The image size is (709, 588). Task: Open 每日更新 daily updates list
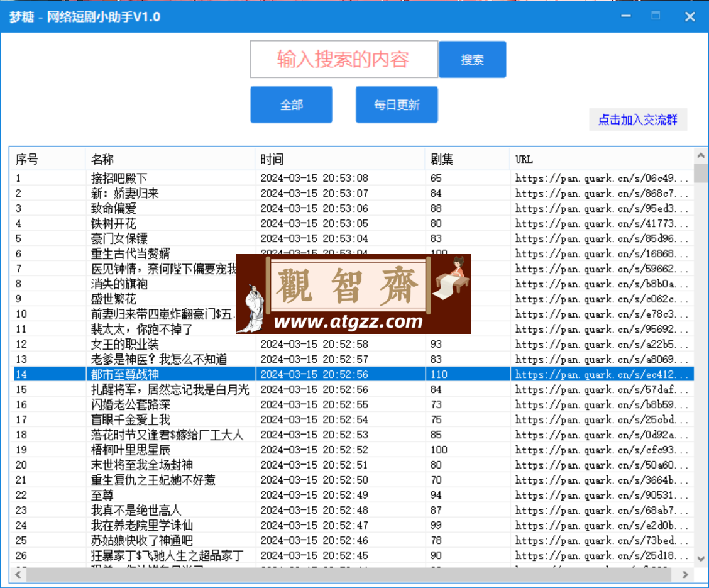pos(397,104)
